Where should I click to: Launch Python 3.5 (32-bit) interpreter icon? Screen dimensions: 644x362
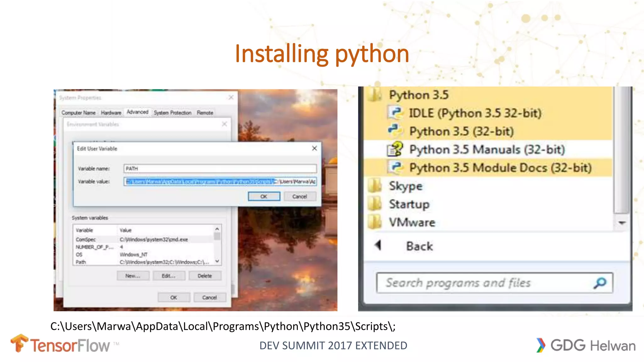click(396, 131)
